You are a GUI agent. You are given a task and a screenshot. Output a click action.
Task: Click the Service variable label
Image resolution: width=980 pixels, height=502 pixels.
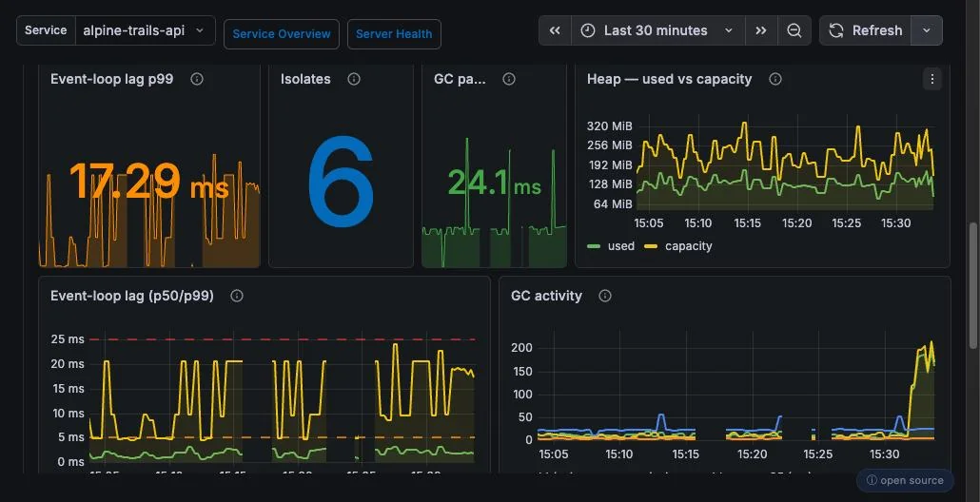(46, 30)
